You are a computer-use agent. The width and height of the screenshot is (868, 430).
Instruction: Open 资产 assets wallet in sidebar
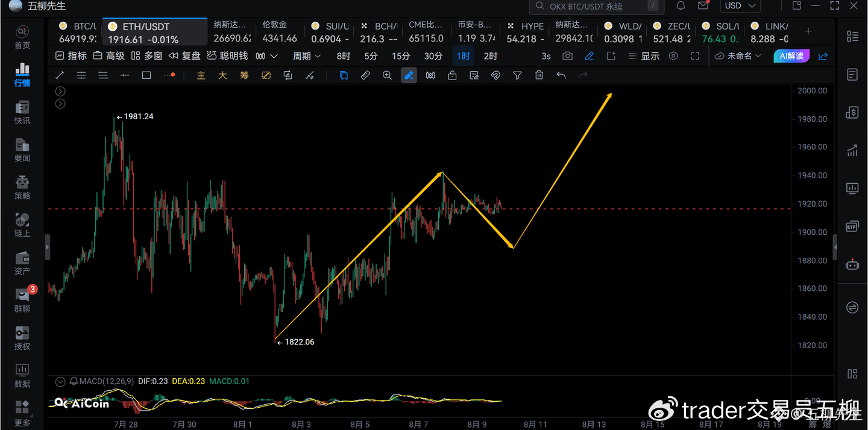(x=22, y=263)
